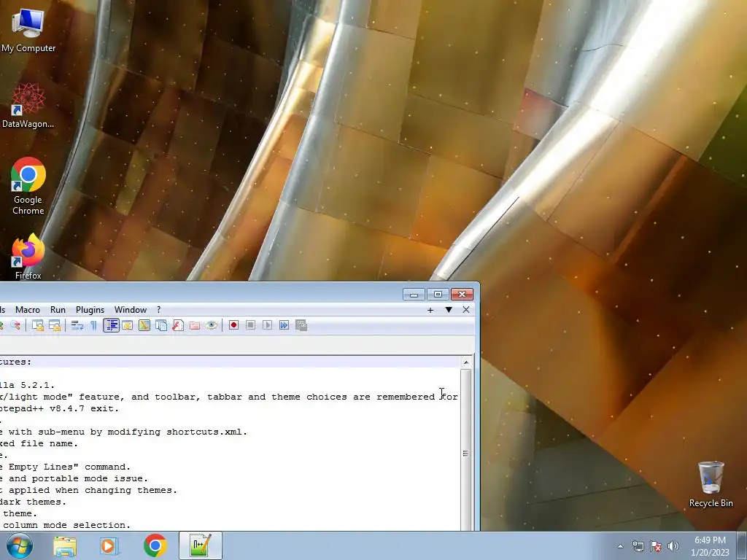This screenshot has height=560, width=747.
Task: Open Chrome from the taskbar
Action: tap(155, 545)
